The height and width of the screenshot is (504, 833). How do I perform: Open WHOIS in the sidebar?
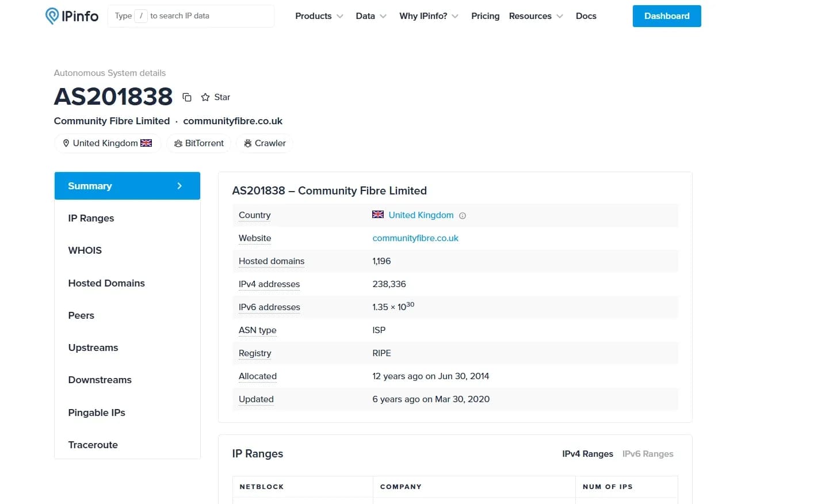pos(85,250)
